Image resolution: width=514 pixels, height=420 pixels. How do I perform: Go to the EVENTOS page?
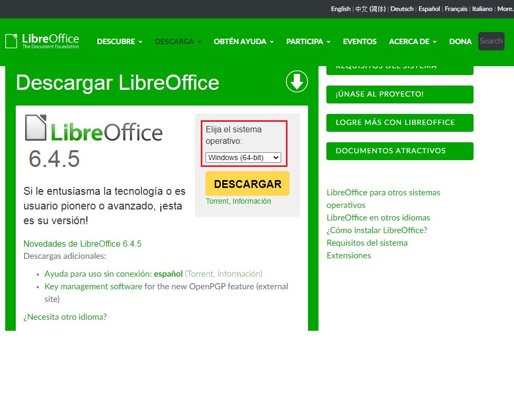tap(359, 41)
